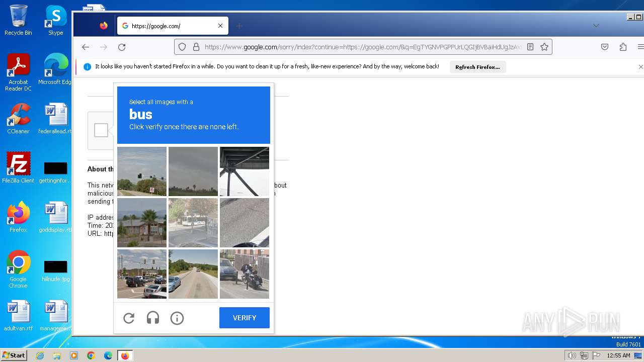Click the network tray icon
Image resolution: width=644 pixels, height=362 pixels.
[x=584, y=355]
